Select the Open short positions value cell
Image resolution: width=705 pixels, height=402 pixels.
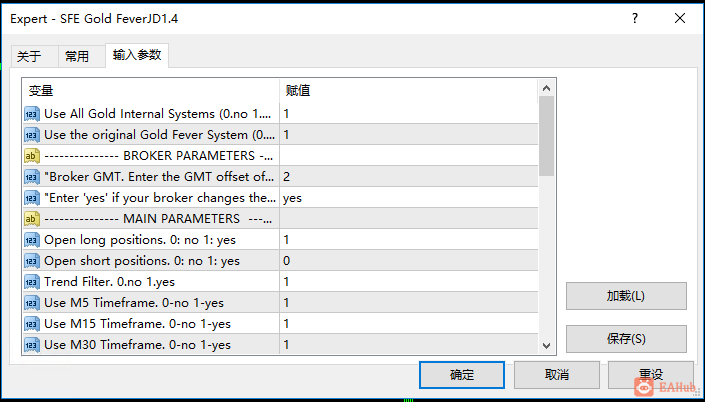point(409,261)
